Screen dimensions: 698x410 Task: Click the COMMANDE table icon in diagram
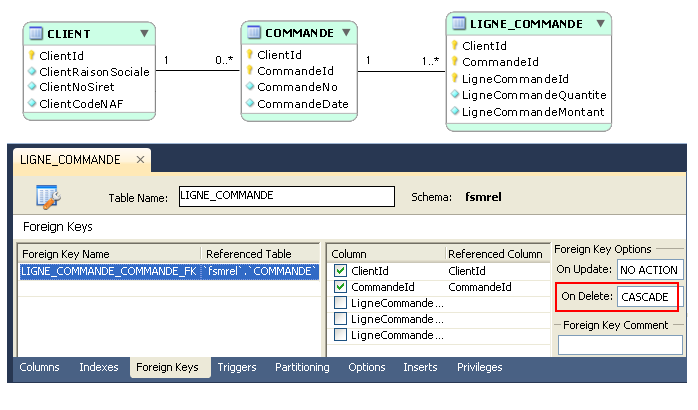tap(254, 33)
